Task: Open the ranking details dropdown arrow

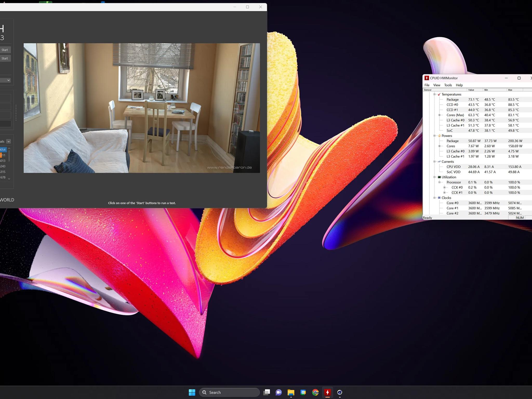Action: click(x=9, y=141)
